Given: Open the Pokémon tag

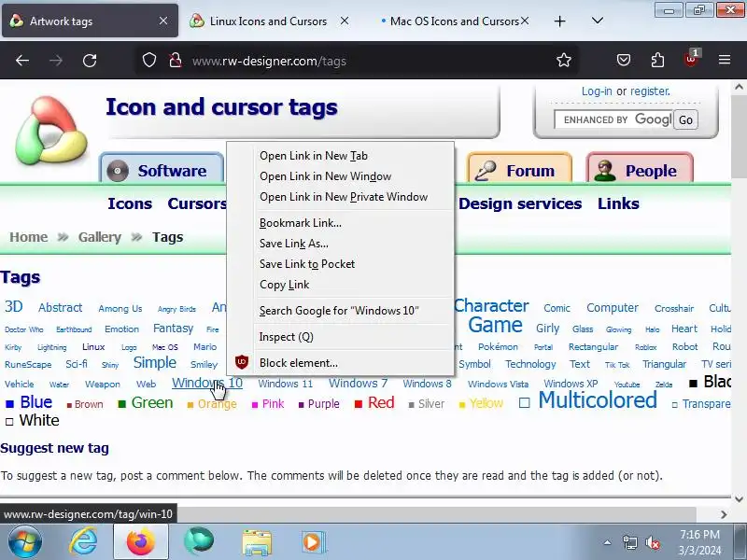Looking at the screenshot, I should tap(498, 346).
